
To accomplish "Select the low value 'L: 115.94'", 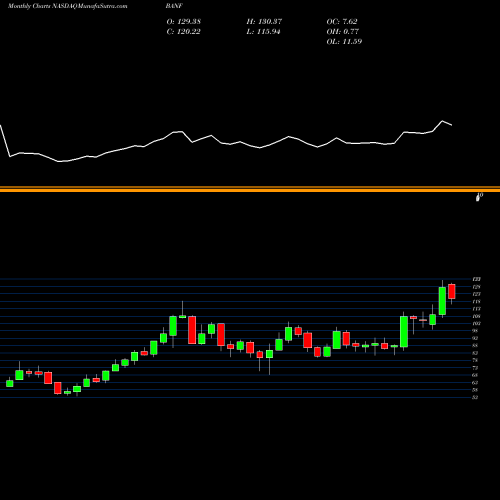I will (263, 32).
